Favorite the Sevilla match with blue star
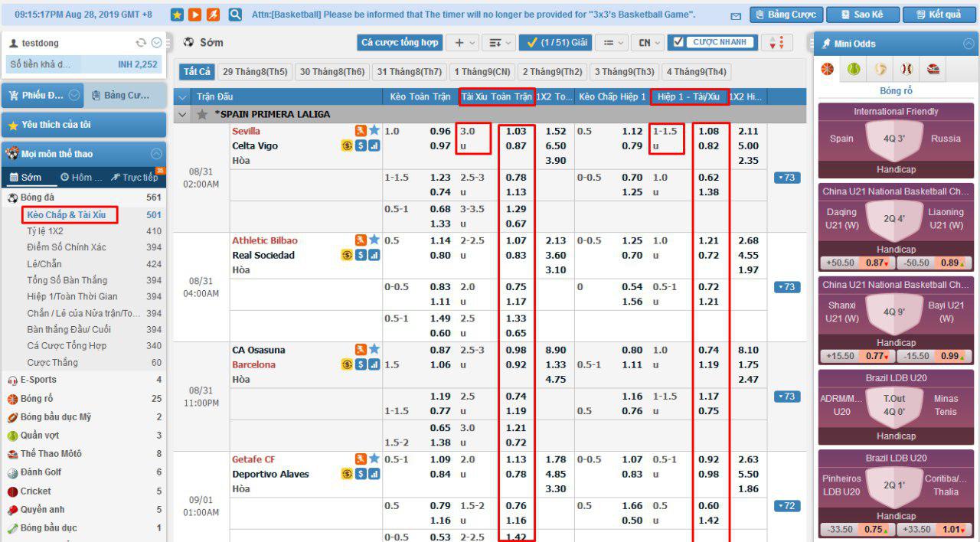980x542 pixels. (374, 131)
